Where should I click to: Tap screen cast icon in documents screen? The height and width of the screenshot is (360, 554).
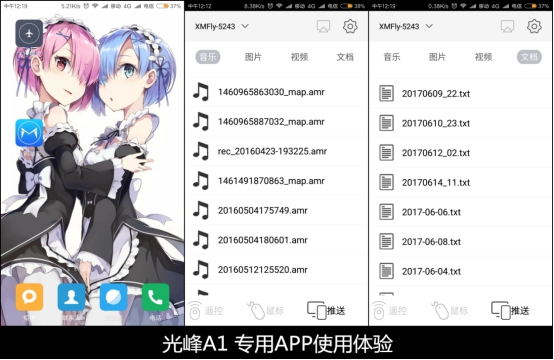pos(507,26)
